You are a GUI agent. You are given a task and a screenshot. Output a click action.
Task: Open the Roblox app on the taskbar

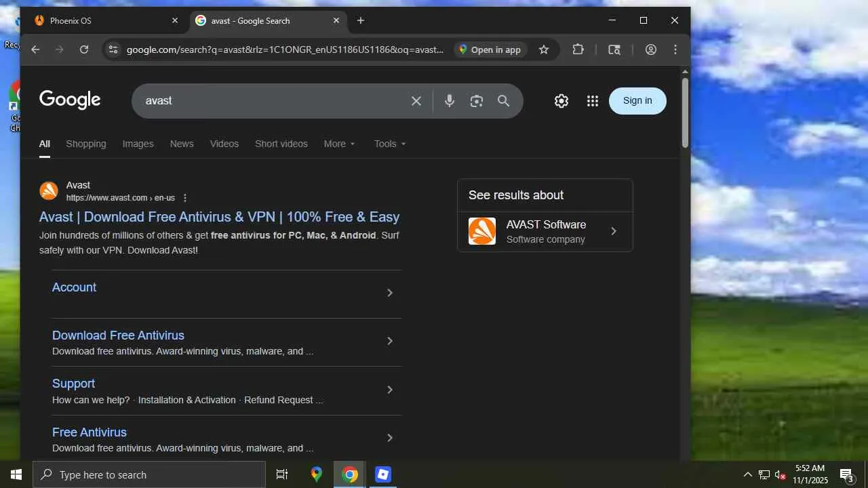pos(383,474)
